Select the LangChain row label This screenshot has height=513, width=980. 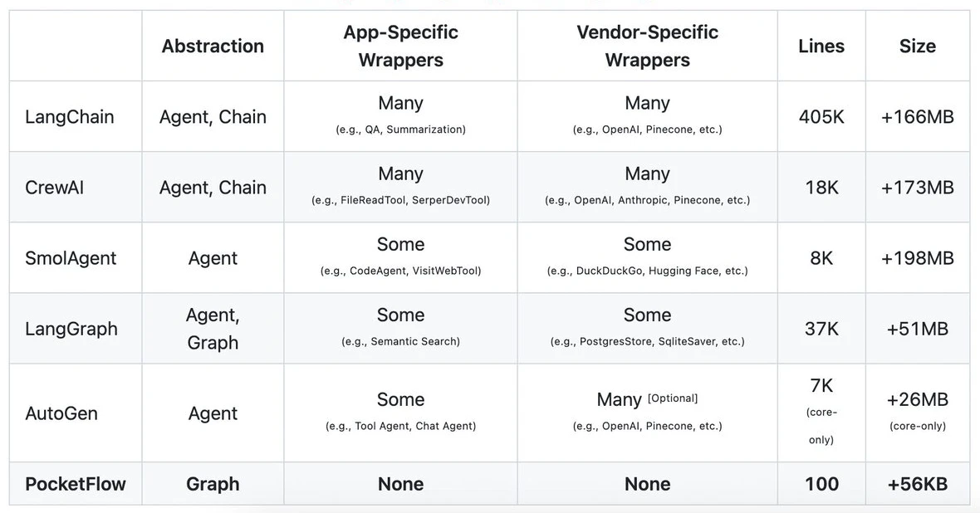pyautogui.click(x=70, y=117)
